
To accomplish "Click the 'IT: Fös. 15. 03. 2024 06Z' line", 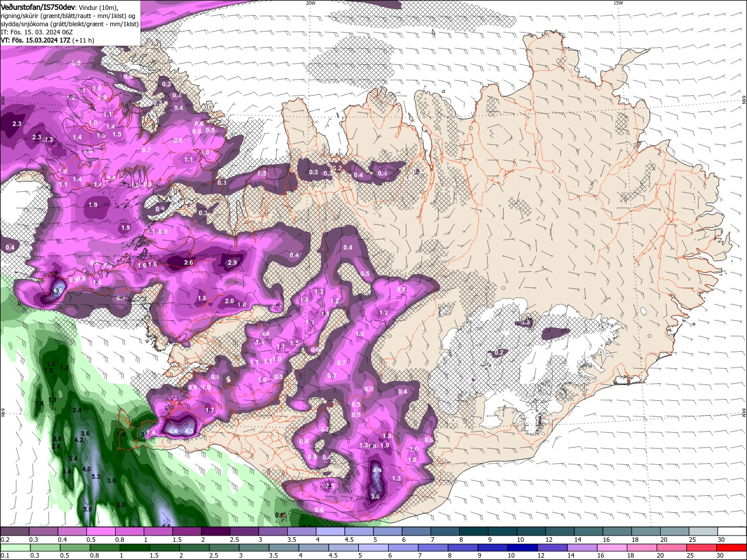I will coord(38,32).
